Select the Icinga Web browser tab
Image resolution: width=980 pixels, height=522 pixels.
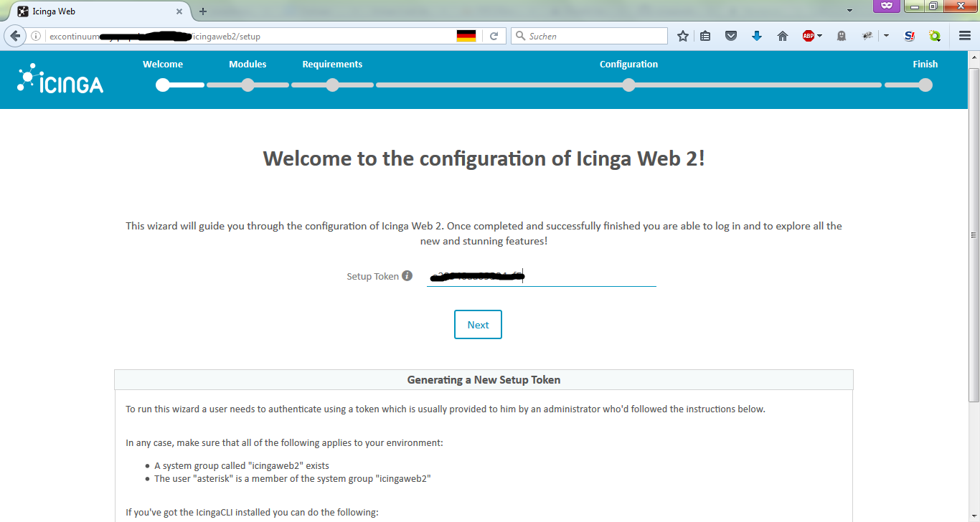click(x=100, y=11)
